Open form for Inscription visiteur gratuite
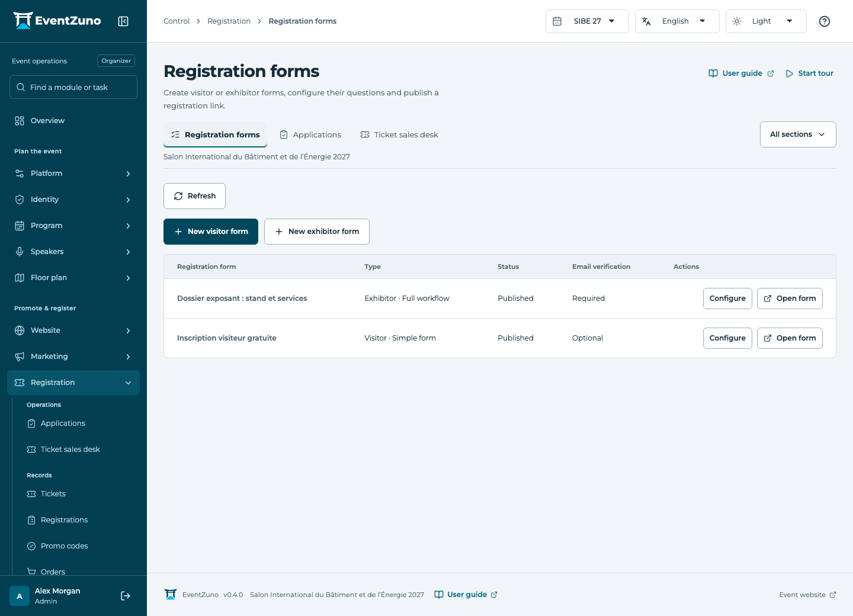853x616 pixels. [x=790, y=338]
